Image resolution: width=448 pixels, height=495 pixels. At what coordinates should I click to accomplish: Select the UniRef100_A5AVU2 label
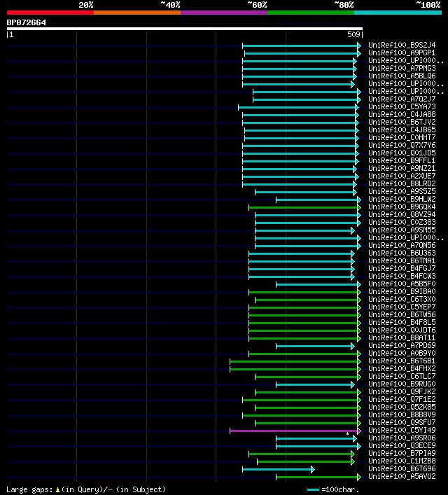pos(402,476)
